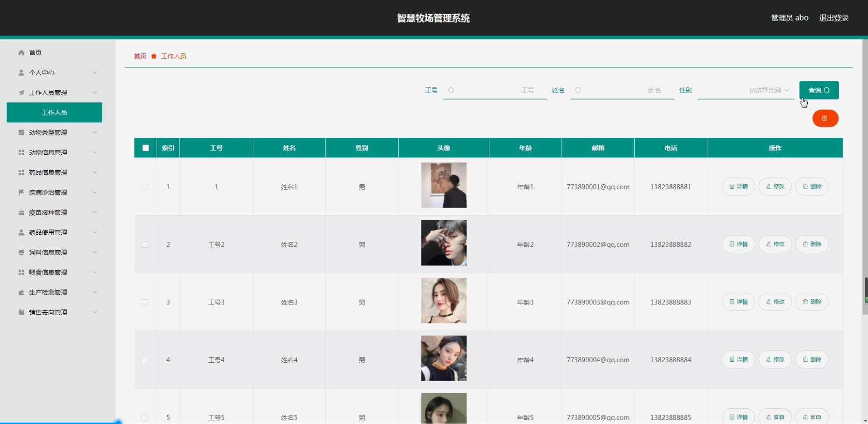Click the 姓名 search input field

coord(622,90)
